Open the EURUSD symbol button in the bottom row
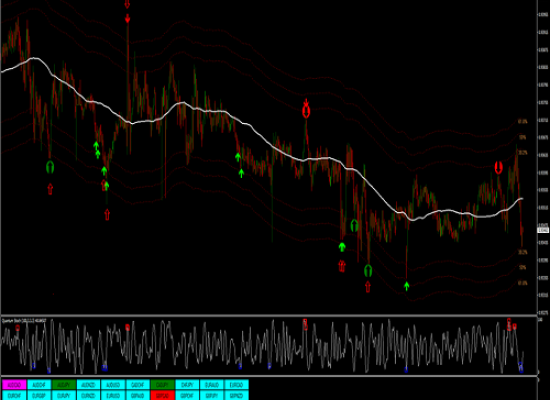 [113, 395]
